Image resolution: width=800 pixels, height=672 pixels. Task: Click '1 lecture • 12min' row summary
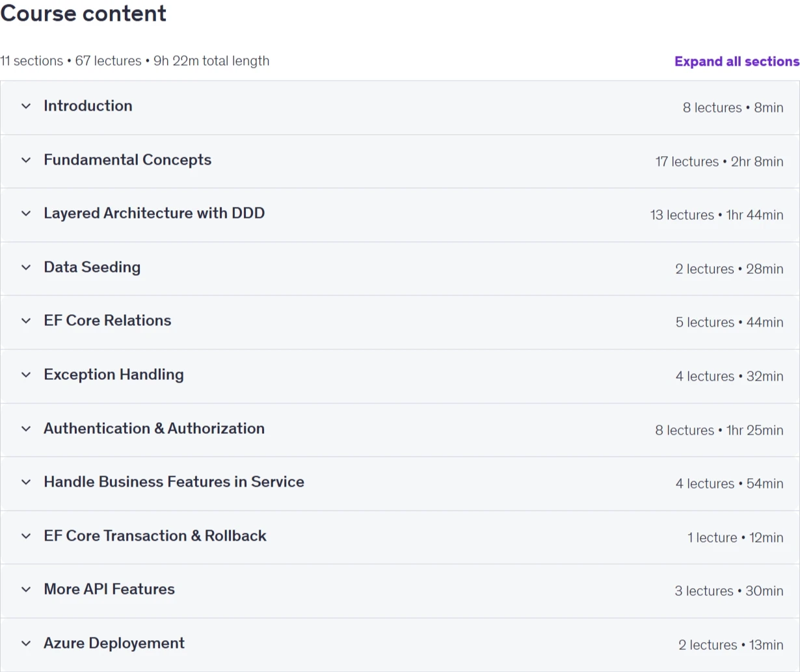[736, 537]
